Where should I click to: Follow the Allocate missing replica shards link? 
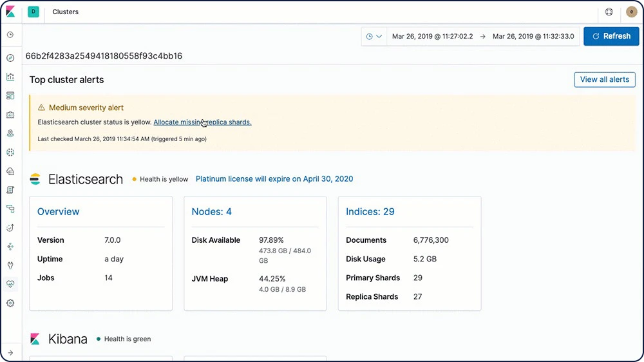(202, 122)
